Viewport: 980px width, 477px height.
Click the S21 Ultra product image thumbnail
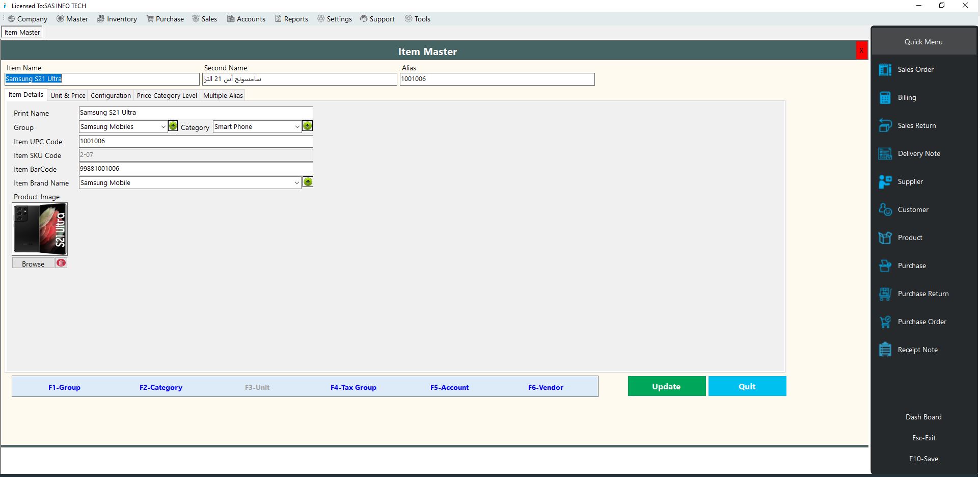[x=40, y=229]
